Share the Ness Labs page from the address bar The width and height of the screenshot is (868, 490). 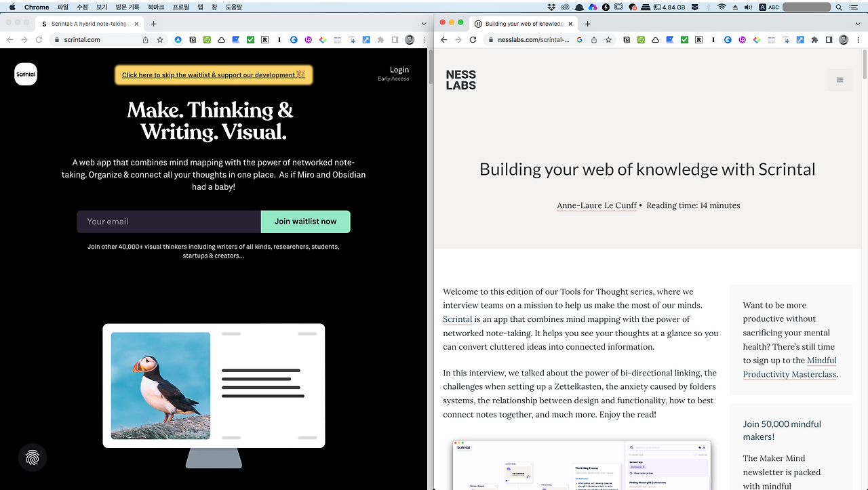(594, 40)
